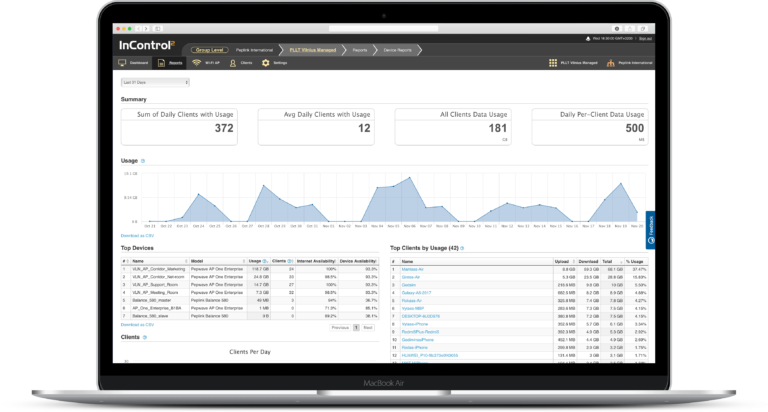
Task: Click page 1 pagination button
Action: click(x=356, y=328)
